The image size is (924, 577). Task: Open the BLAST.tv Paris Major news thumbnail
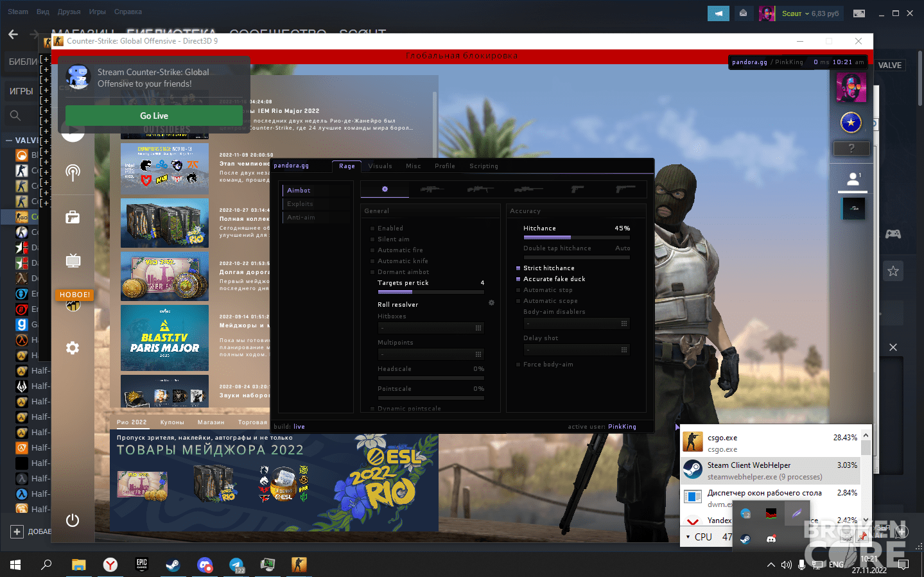tap(164, 338)
